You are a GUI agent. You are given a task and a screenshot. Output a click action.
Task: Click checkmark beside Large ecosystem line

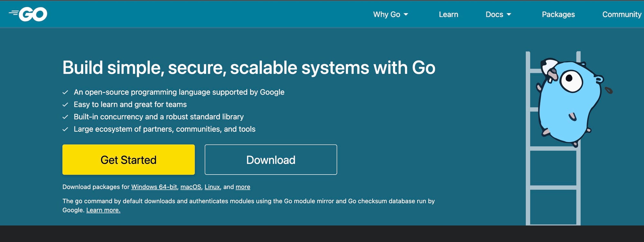pyautogui.click(x=65, y=129)
